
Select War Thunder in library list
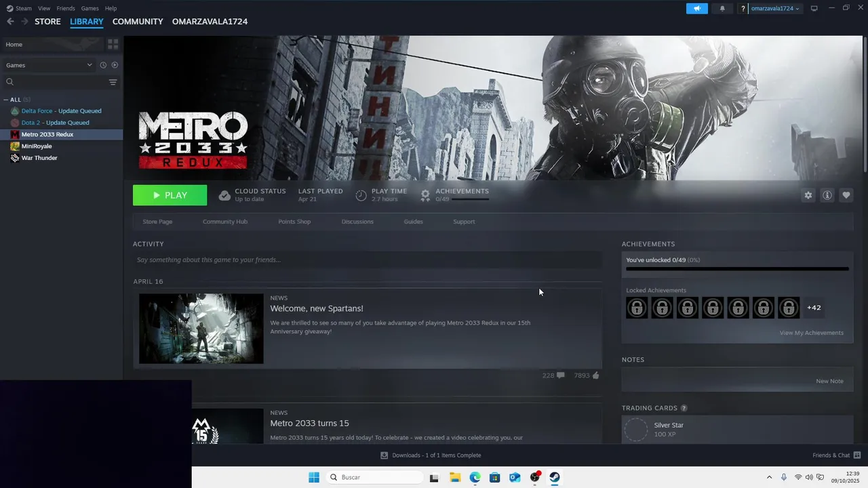pyautogui.click(x=39, y=158)
